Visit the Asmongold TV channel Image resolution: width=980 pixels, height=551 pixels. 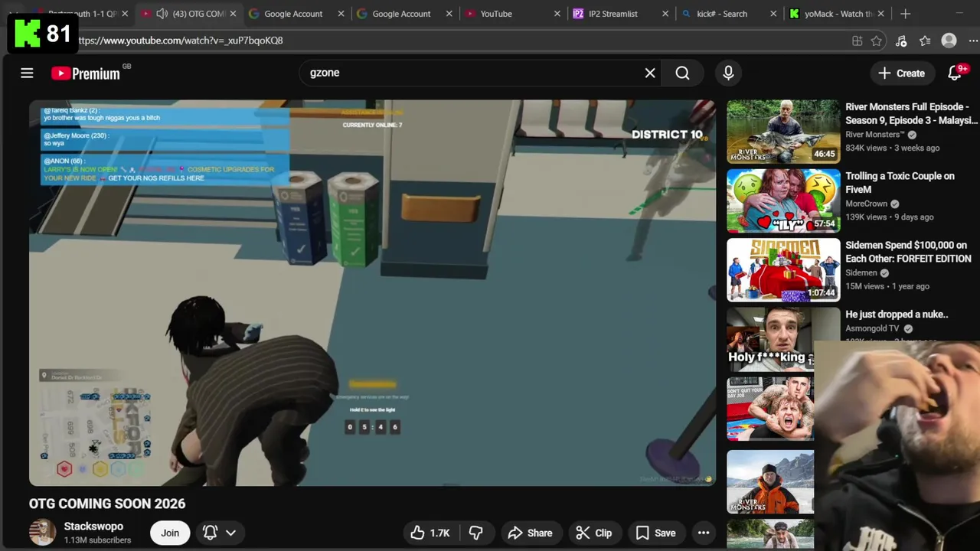[x=872, y=328]
